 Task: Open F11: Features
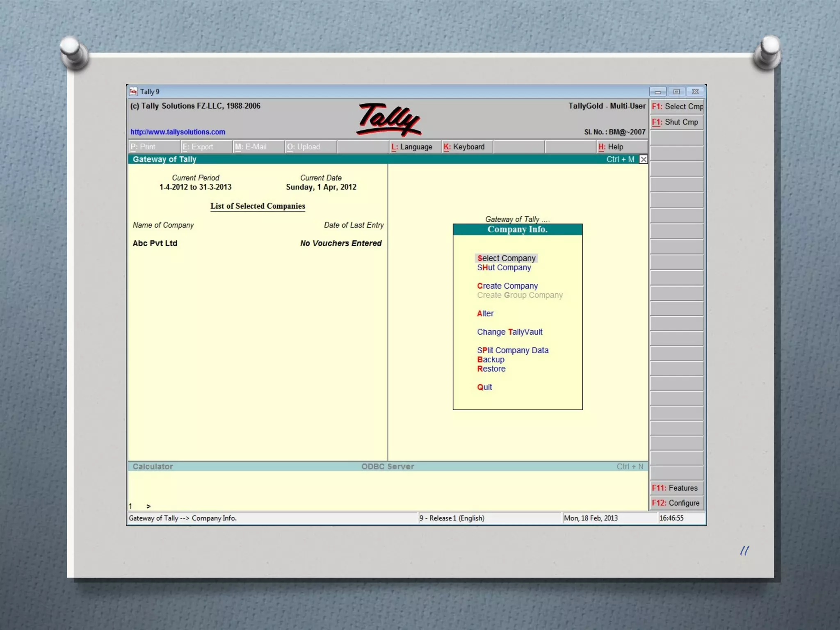[x=676, y=488]
